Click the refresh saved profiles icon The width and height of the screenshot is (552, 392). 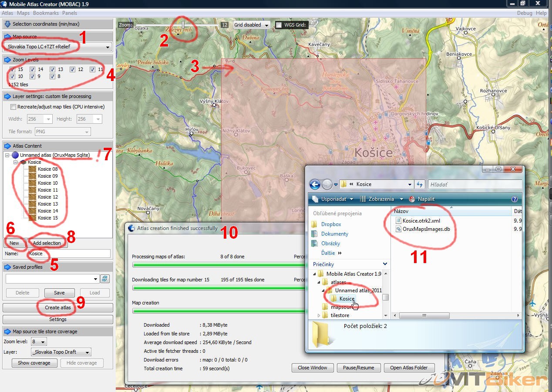(x=104, y=279)
